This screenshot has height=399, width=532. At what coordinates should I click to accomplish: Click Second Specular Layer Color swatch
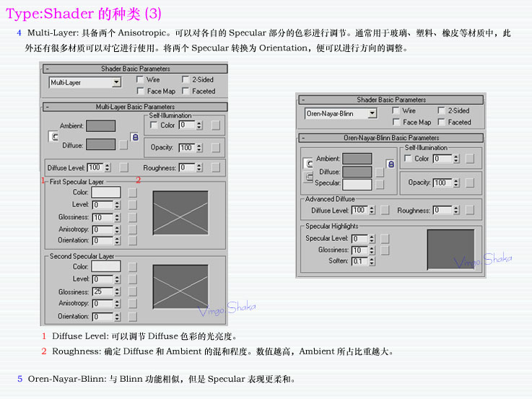point(106,266)
